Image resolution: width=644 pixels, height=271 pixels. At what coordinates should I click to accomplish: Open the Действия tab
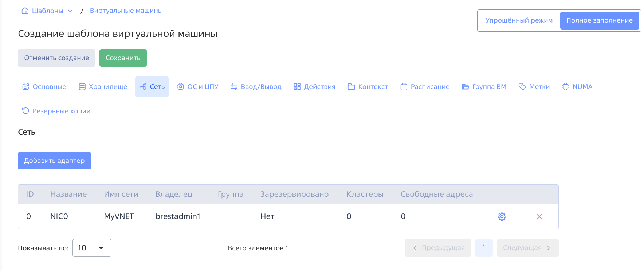coord(314,87)
